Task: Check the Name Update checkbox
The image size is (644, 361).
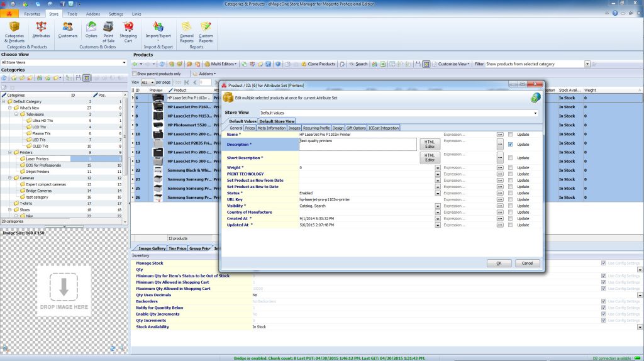Action: click(510, 135)
